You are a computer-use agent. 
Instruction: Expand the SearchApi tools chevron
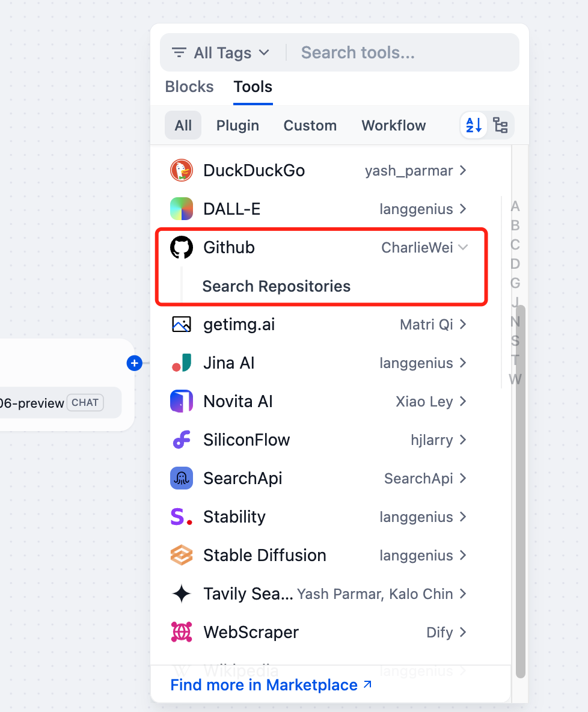coord(463,478)
